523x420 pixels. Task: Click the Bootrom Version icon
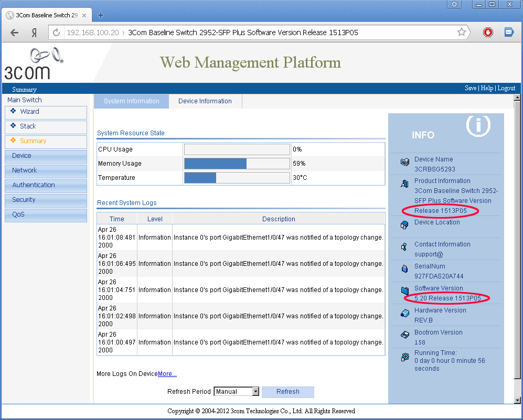404,335
